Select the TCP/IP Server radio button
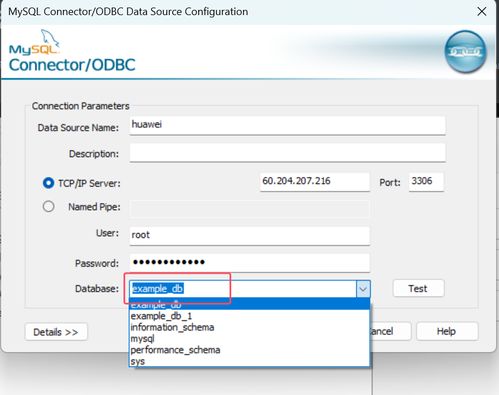Viewport: 499px width, 395px height. pos(48,183)
